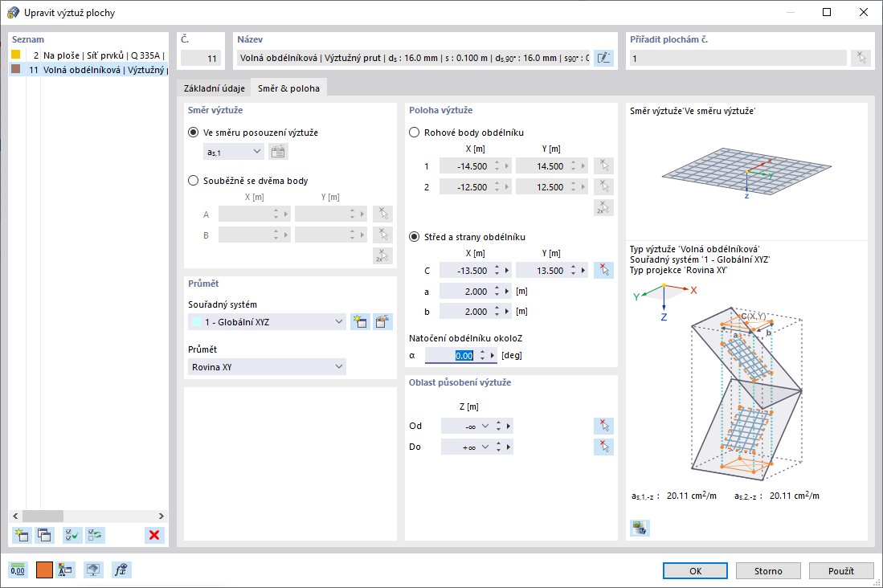Open the Průmět dropdown Rovina XY
Screen dimensions: 883x588
(267, 366)
